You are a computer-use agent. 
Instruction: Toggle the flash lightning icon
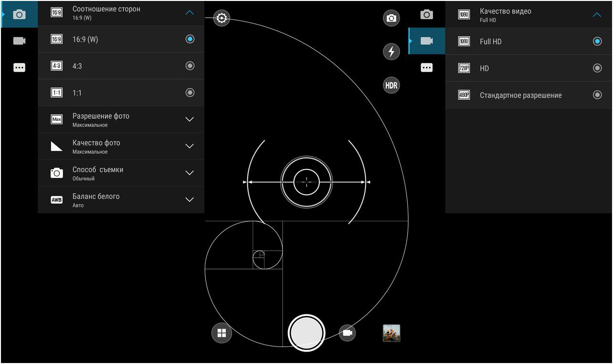(x=391, y=52)
